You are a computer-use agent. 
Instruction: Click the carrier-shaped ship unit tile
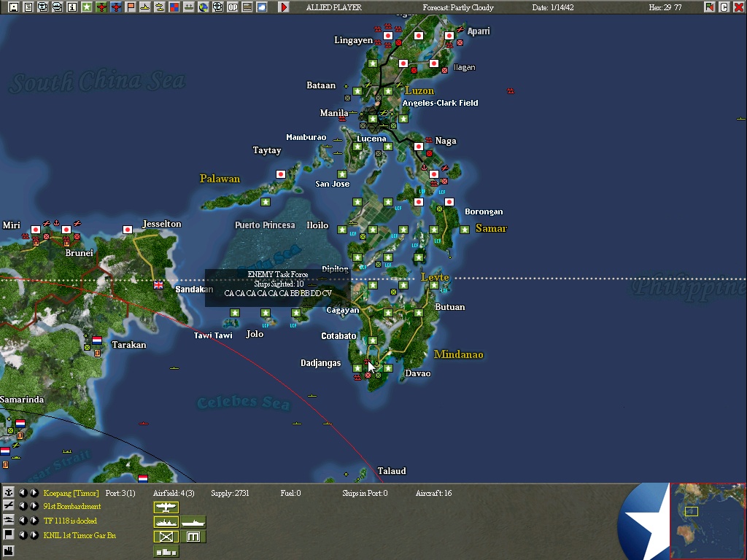pos(193,522)
